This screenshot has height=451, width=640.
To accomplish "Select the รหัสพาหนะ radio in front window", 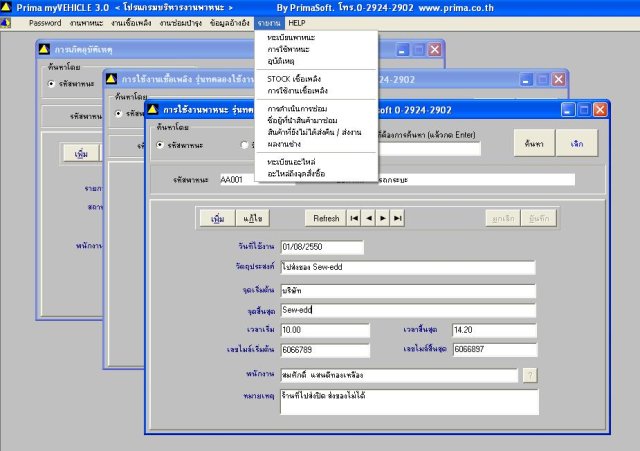I will click(x=160, y=145).
